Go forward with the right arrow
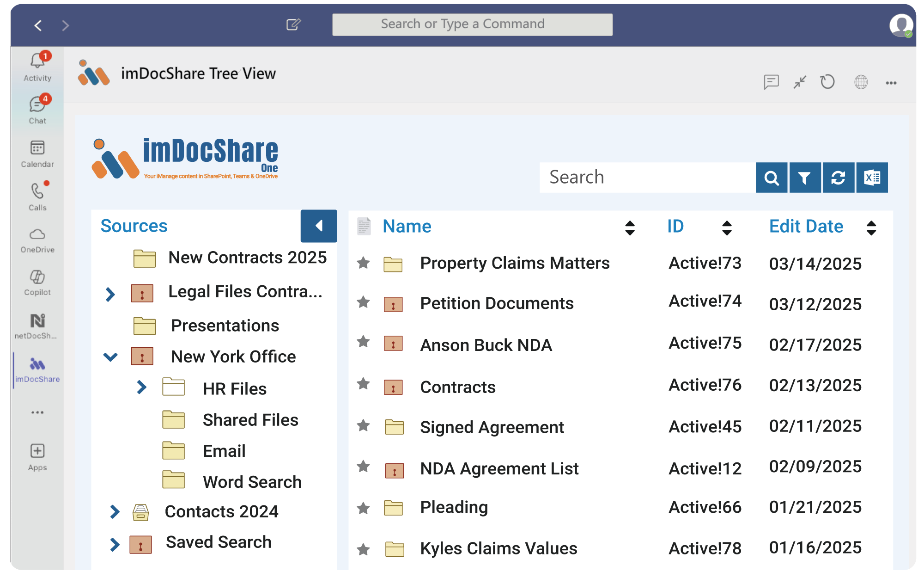 click(x=65, y=25)
